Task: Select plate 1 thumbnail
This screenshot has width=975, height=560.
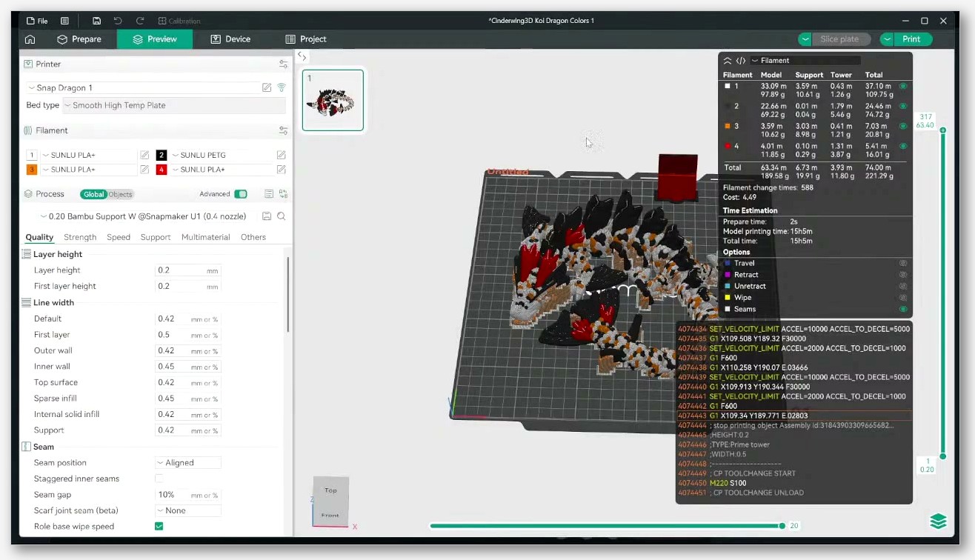Action: tap(333, 100)
